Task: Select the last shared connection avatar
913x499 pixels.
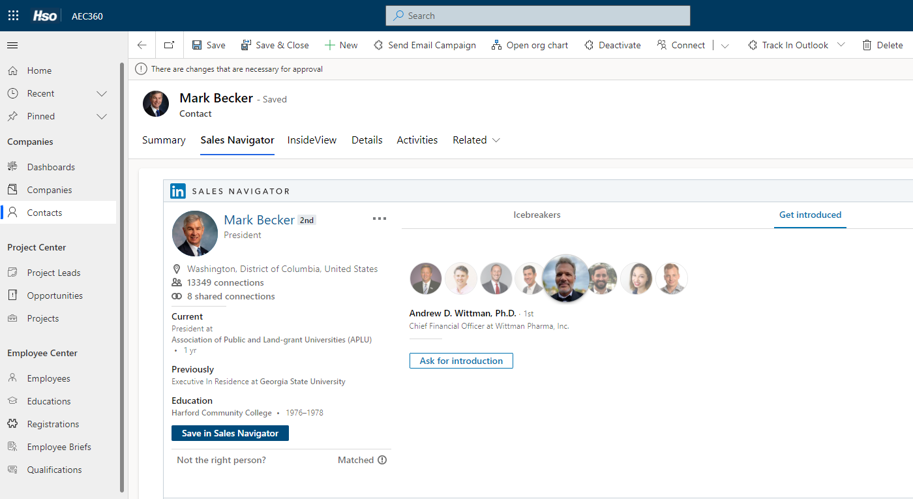Action: coord(671,278)
